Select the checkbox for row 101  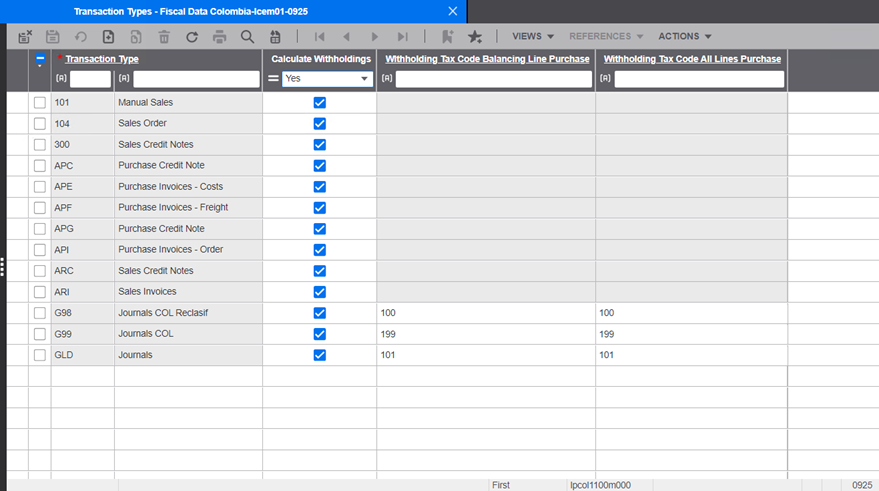[40, 103]
